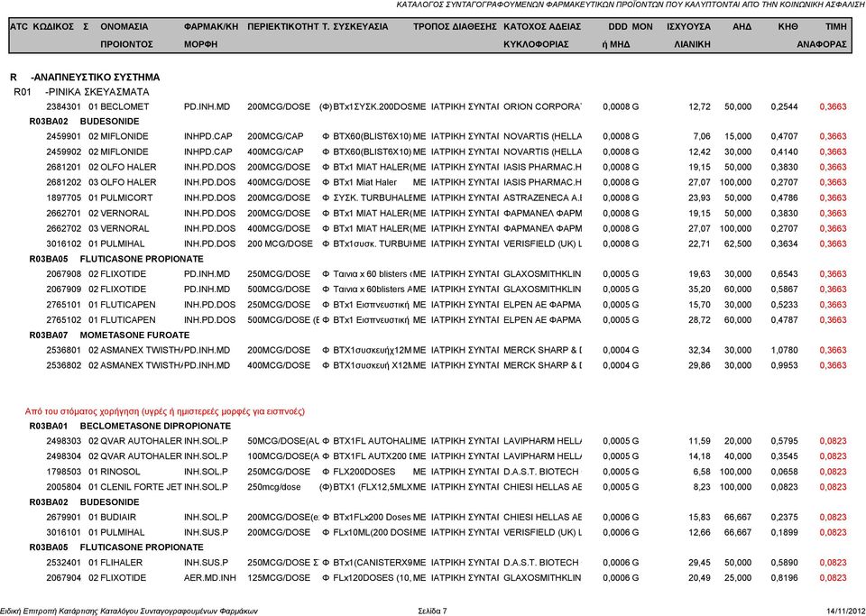Click the value 62,500 in PULMIHAL row
Viewport: 866px width, 616px height.
coord(738,244)
